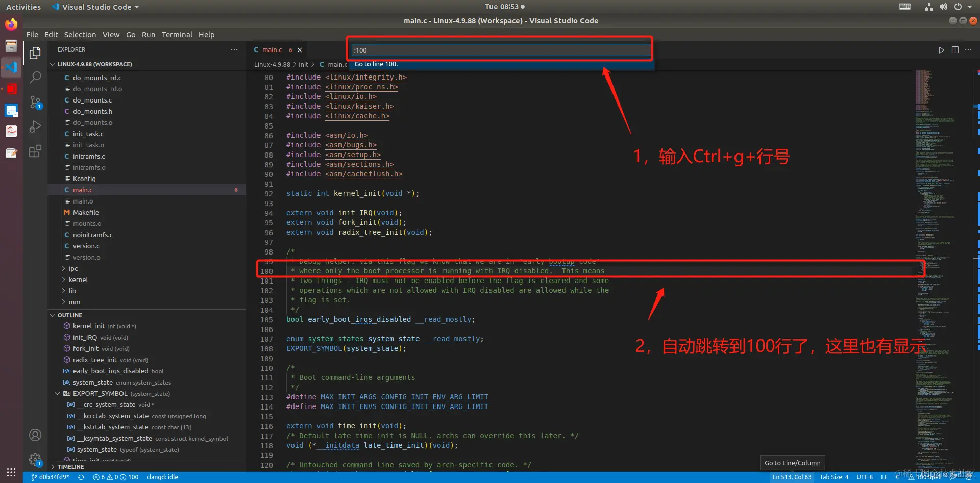The image size is (980, 483).
Task: Click the keyboard input source indicator
Action: point(905,7)
